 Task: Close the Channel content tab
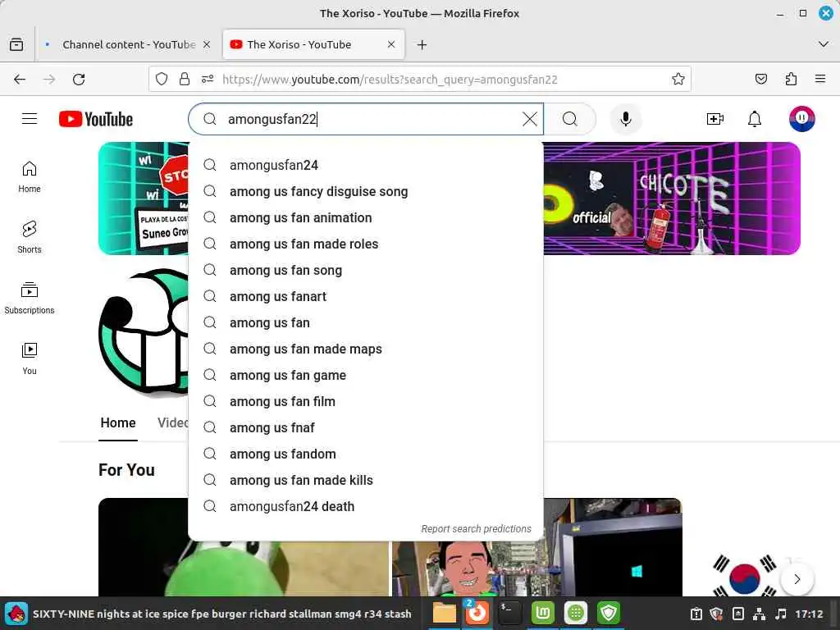207,44
